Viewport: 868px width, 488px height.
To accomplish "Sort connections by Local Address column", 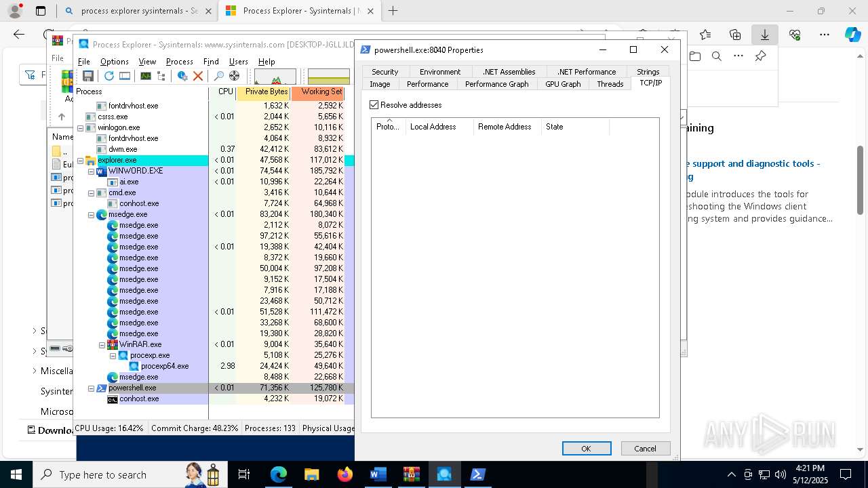I will click(x=439, y=127).
